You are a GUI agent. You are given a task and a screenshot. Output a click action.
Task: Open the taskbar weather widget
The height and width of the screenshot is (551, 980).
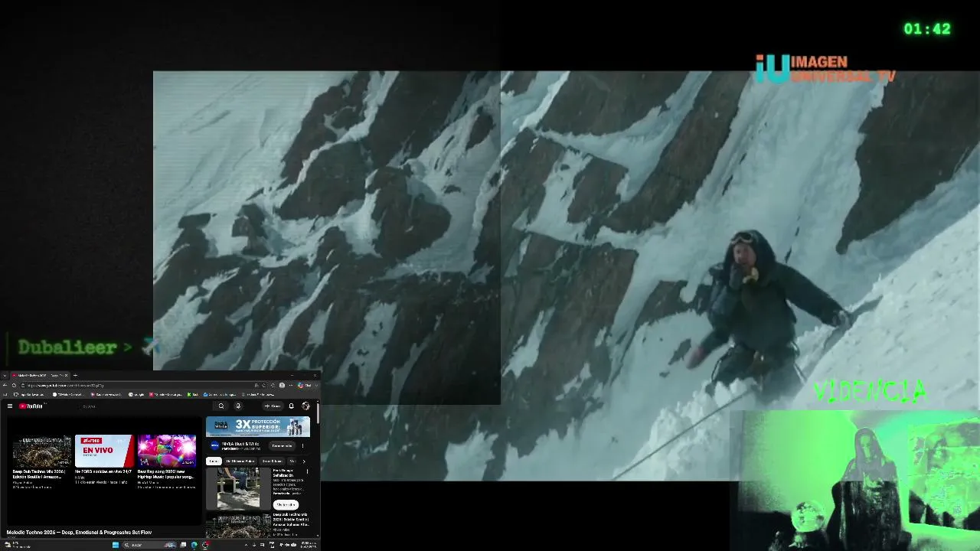(x=17, y=545)
